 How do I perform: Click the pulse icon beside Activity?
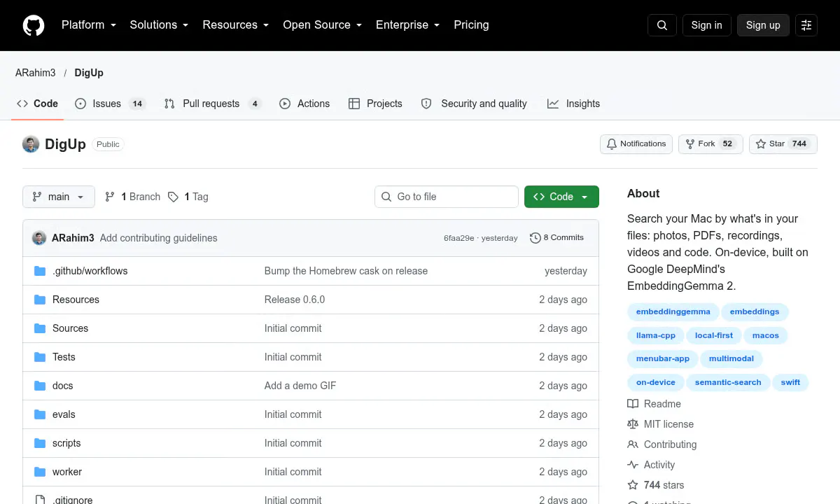(633, 465)
